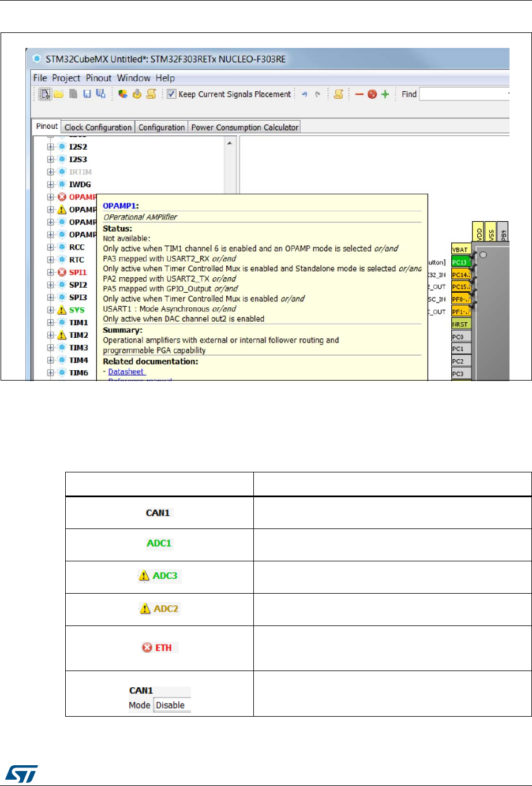Open the Pinout menu

coord(99,78)
